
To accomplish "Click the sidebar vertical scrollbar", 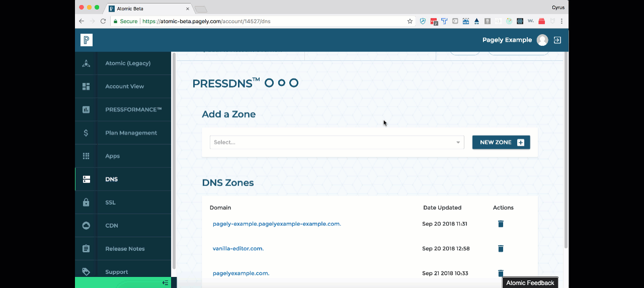I will tap(174, 161).
